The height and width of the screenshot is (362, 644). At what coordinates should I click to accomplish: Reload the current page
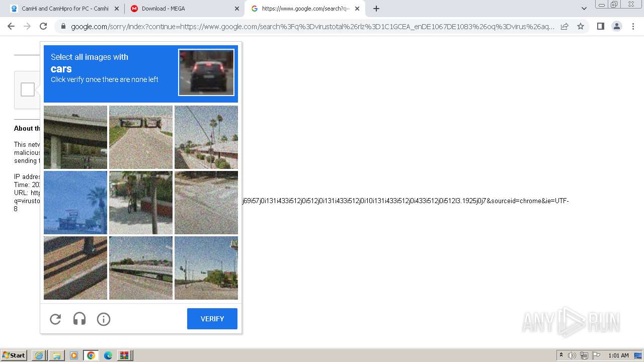(43, 26)
